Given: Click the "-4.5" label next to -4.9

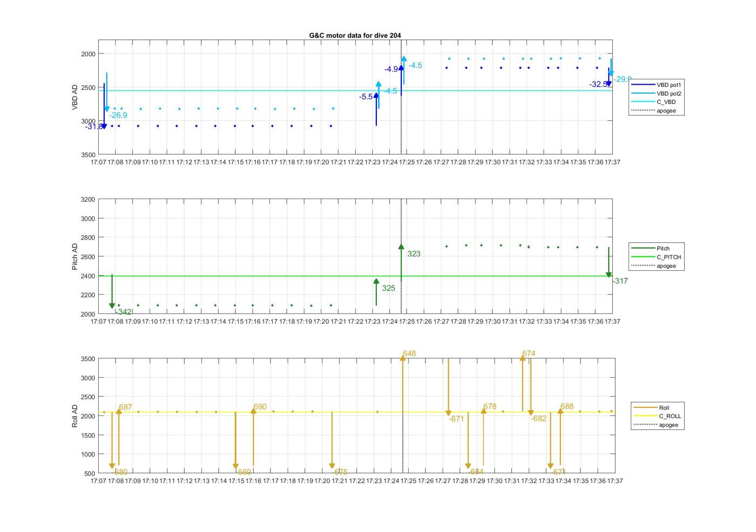Looking at the screenshot, I should click(x=415, y=65).
